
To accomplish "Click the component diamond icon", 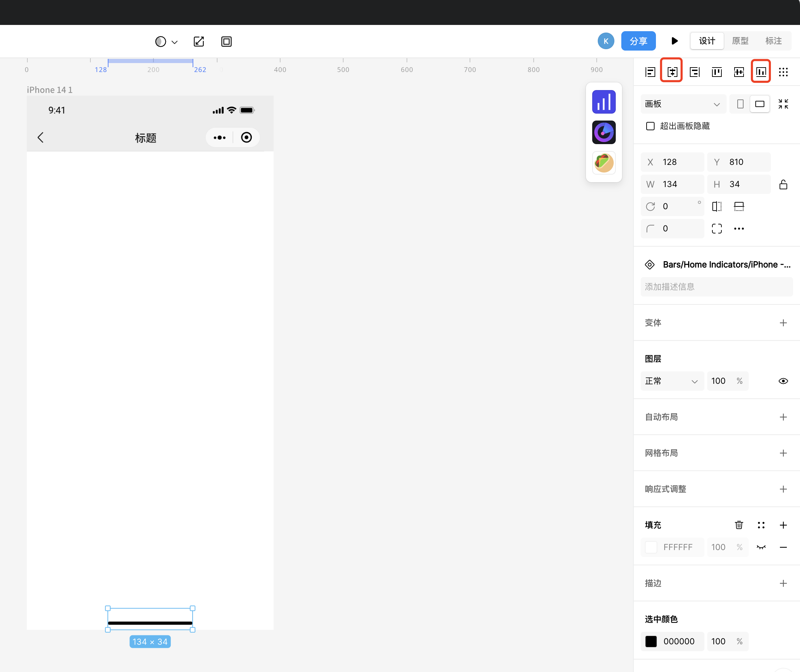I will point(650,264).
